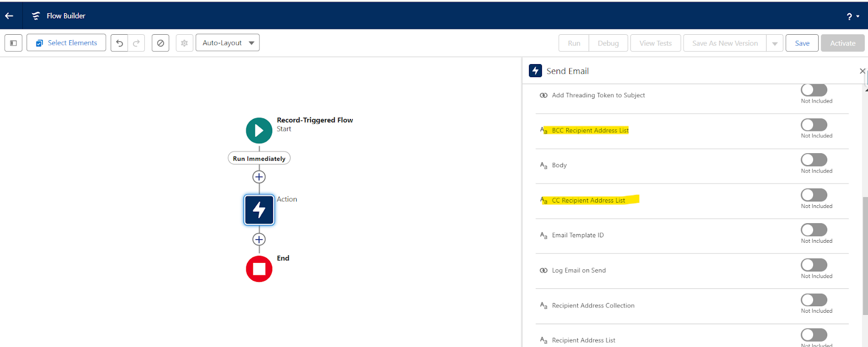
Task: Click the Flow Builder logo icon
Action: coord(36,16)
